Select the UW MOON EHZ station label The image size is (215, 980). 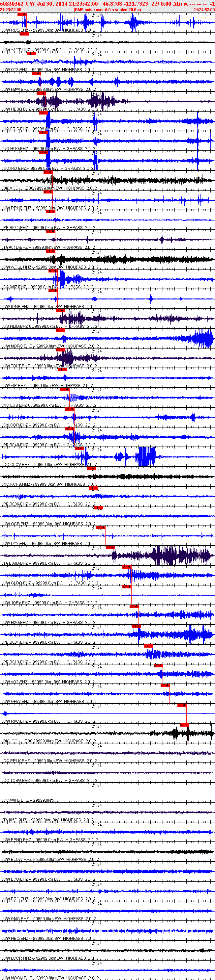[x=51, y=978]
